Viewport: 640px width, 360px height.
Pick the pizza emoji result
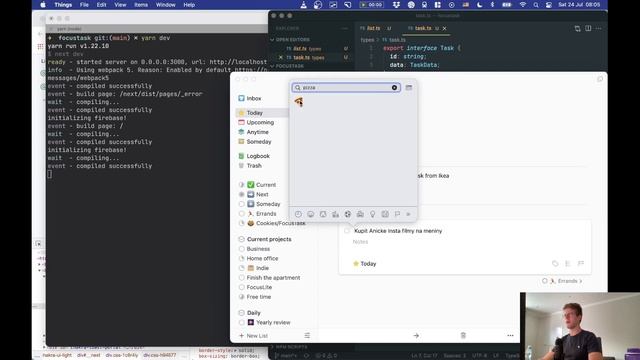tap(299, 102)
